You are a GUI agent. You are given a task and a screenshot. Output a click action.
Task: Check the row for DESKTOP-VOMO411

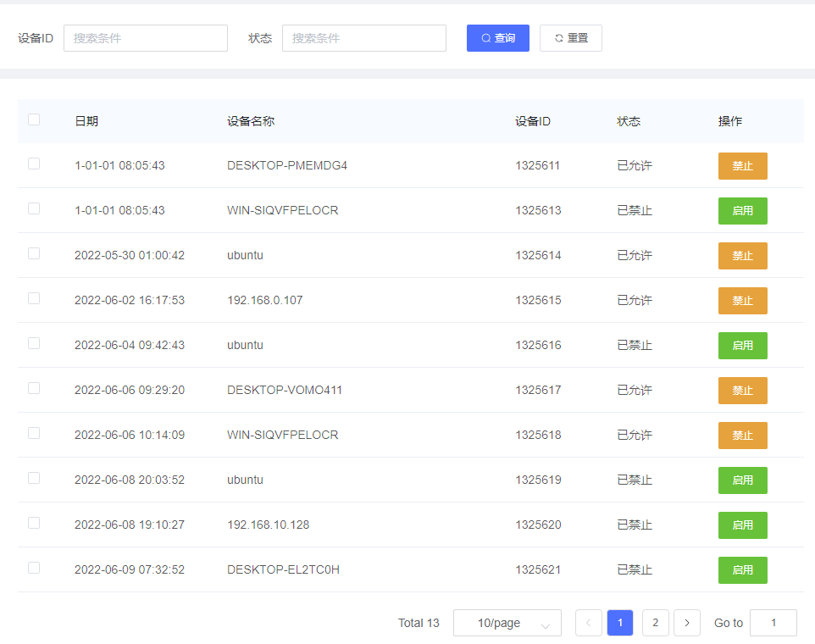pyautogui.click(x=34, y=388)
